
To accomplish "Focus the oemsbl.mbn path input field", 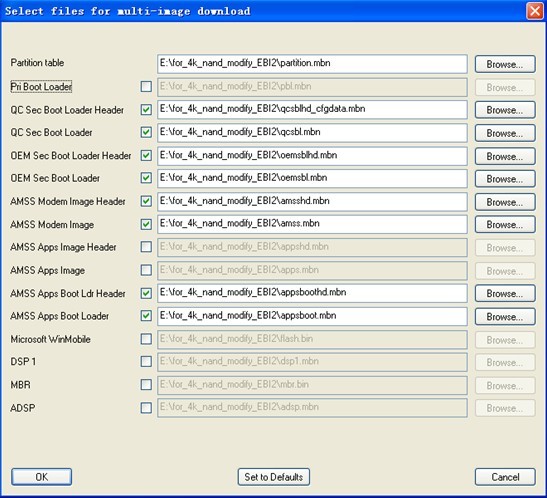I will pyautogui.click(x=312, y=178).
